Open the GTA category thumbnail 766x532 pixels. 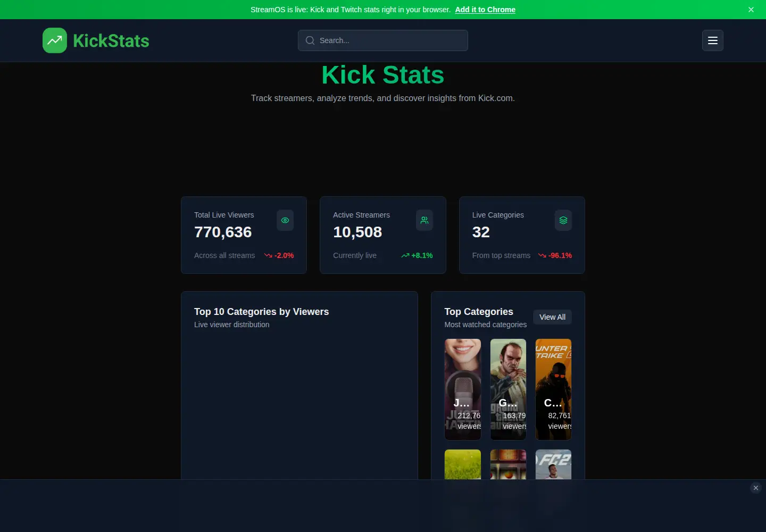coord(508,389)
